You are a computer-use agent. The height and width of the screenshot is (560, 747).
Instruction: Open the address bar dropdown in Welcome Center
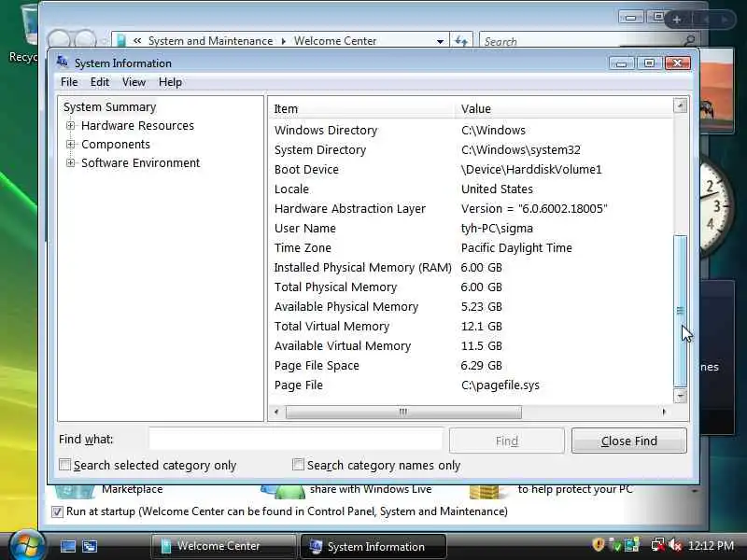pos(440,41)
